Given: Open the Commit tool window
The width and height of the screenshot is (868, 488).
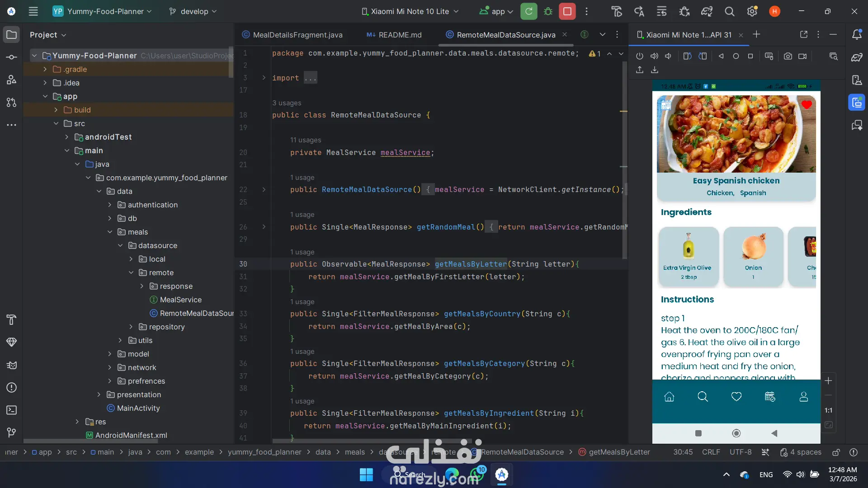Looking at the screenshot, I should pos(12,57).
